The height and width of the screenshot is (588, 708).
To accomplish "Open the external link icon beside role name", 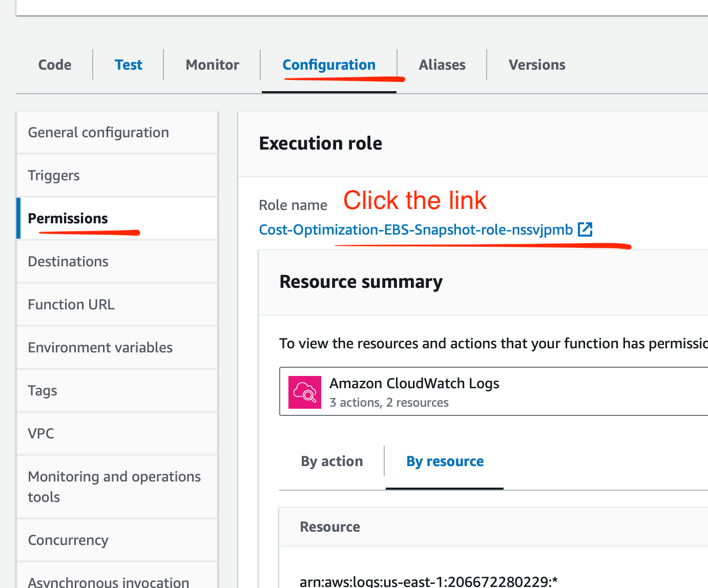I will 585,229.
